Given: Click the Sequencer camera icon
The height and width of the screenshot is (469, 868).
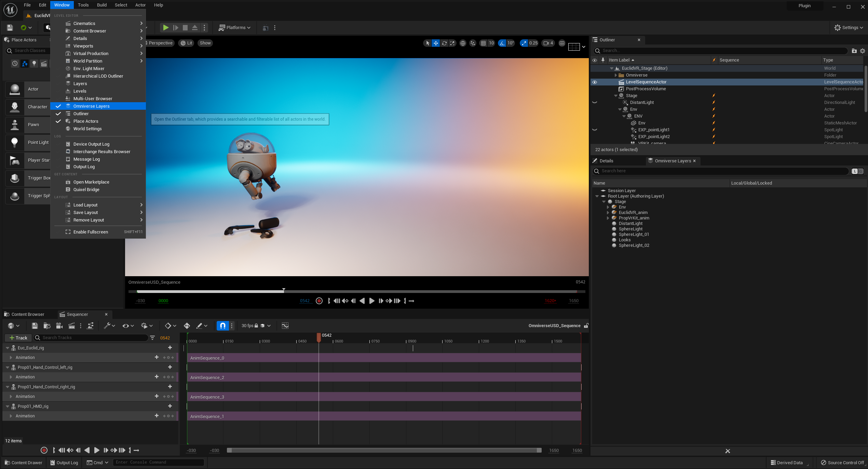Looking at the screenshot, I should (x=59, y=326).
